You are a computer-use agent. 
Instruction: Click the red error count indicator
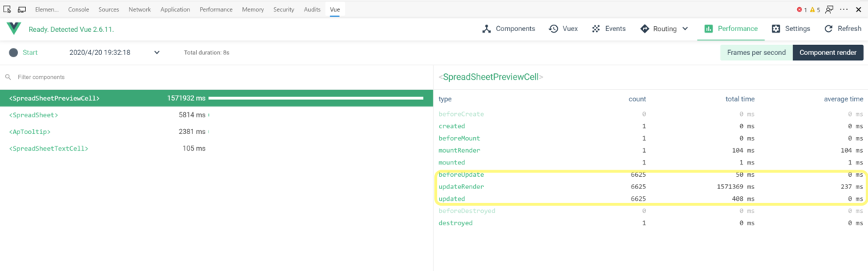(x=803, y=9)
